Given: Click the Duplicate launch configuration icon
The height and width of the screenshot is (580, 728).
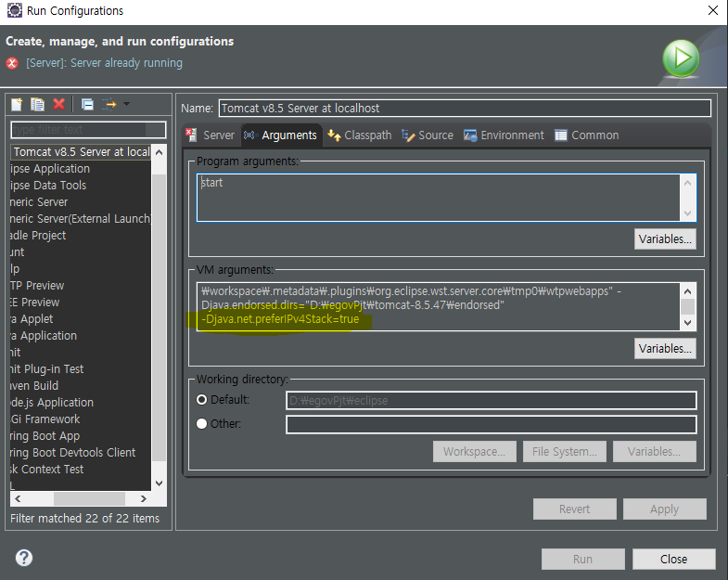Looking at the screenshot, I should tap(37, 104).
